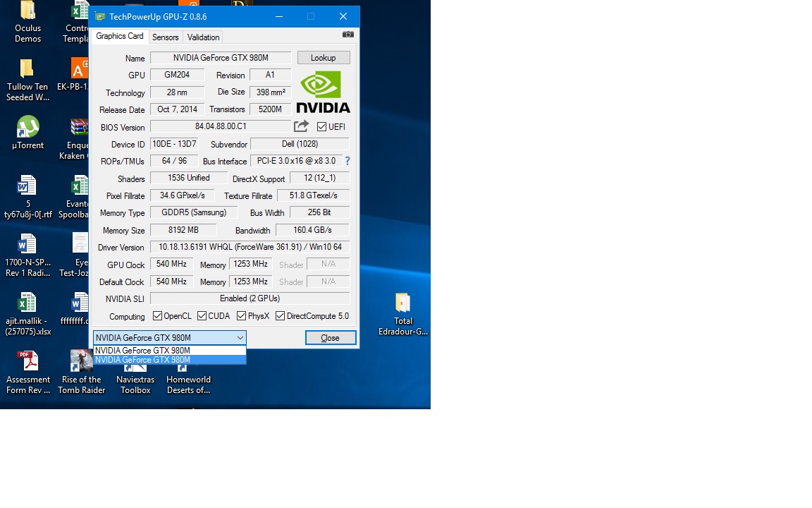Screen dimensions: 812x508
Task: Click the Lookup button
Action: tap(323, 58)
